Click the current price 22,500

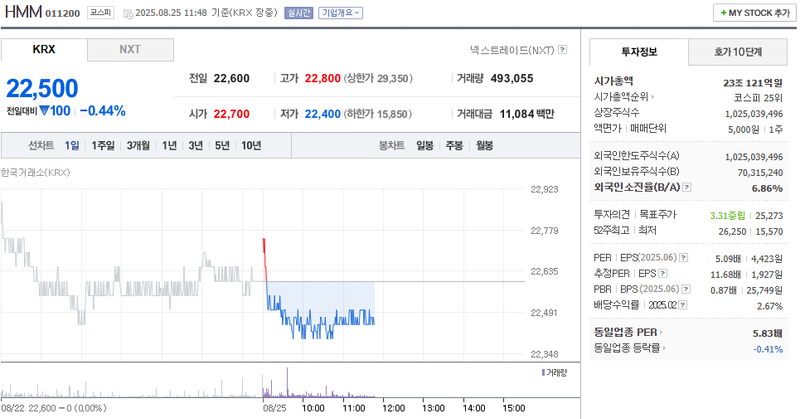click(x=42, y=88)
